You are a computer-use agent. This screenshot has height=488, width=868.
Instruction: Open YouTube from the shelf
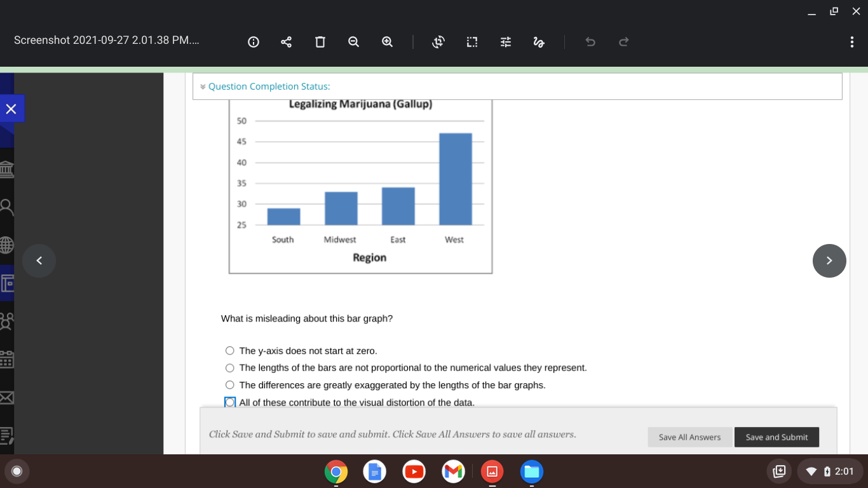414,471
